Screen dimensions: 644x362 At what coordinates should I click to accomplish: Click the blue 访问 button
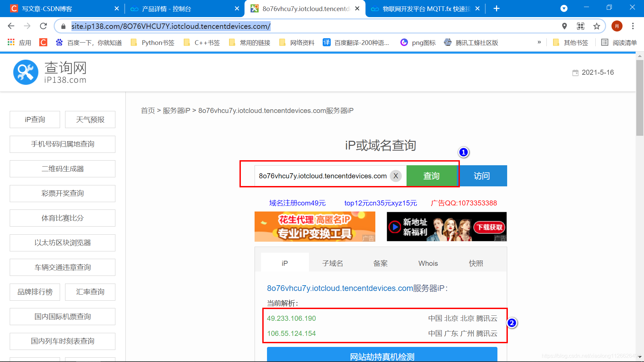482,176
